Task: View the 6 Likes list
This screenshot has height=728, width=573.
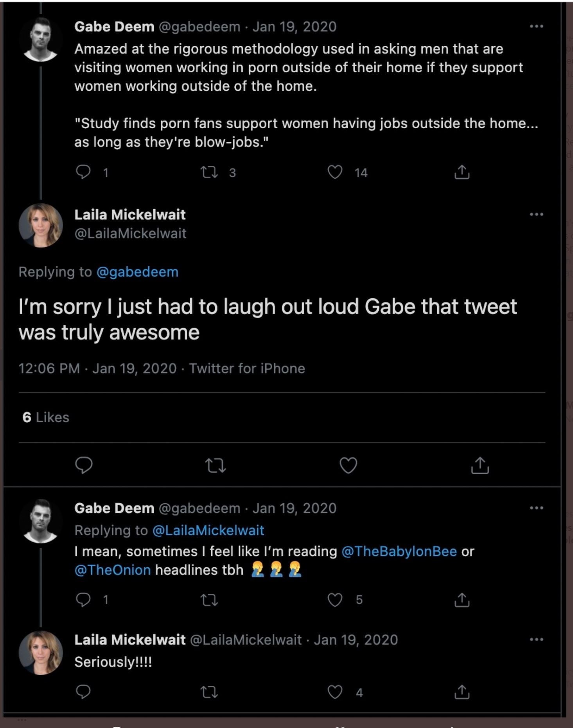Action: point(46,418)
